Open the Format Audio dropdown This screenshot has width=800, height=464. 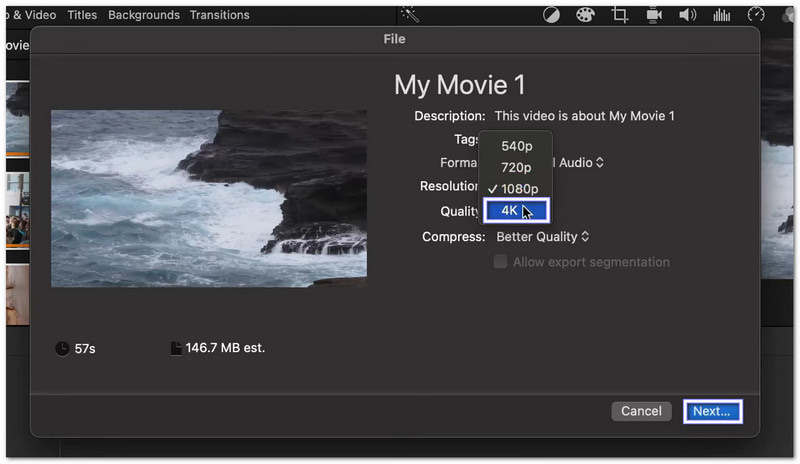point(581,163)
